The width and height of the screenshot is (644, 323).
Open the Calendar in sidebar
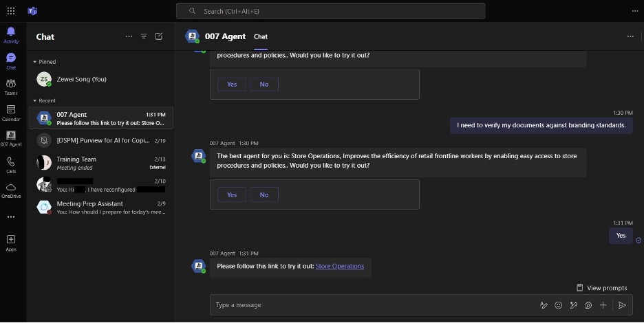(11, 113)
